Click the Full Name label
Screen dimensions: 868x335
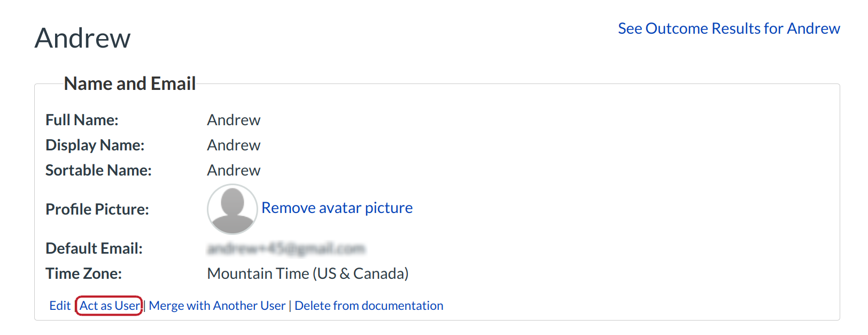[x=82, y=120]
